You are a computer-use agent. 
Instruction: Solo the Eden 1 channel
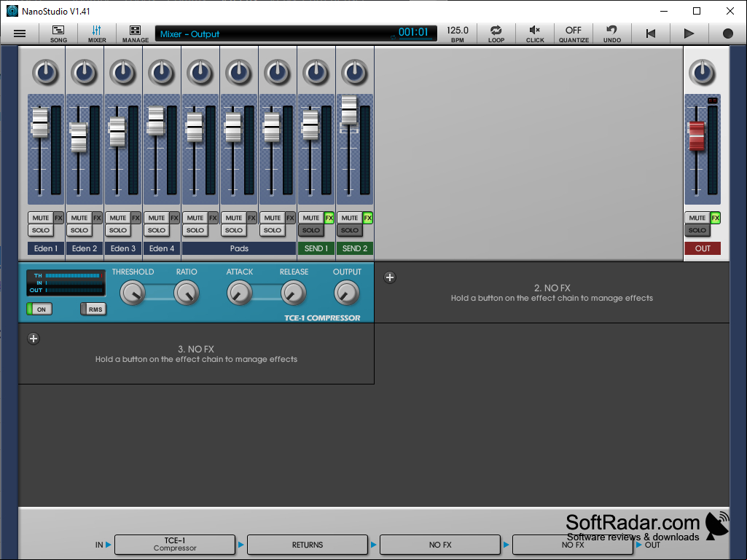[41, 230]
